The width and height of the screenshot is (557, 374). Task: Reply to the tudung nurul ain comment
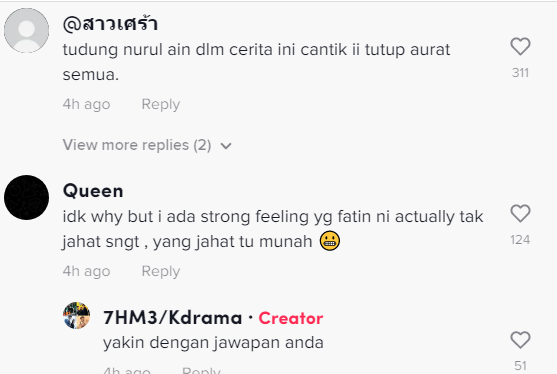coord(161,104)
